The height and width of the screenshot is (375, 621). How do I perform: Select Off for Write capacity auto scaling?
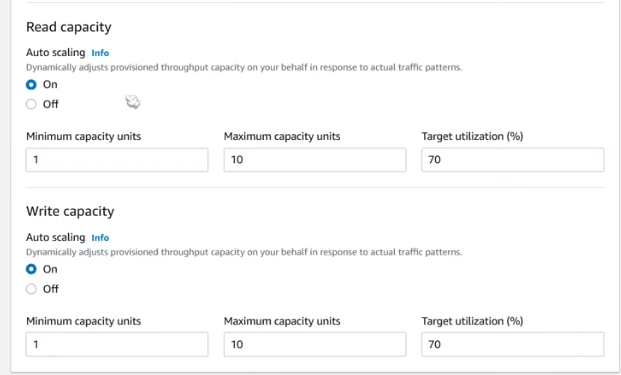[x=31, y=289]
